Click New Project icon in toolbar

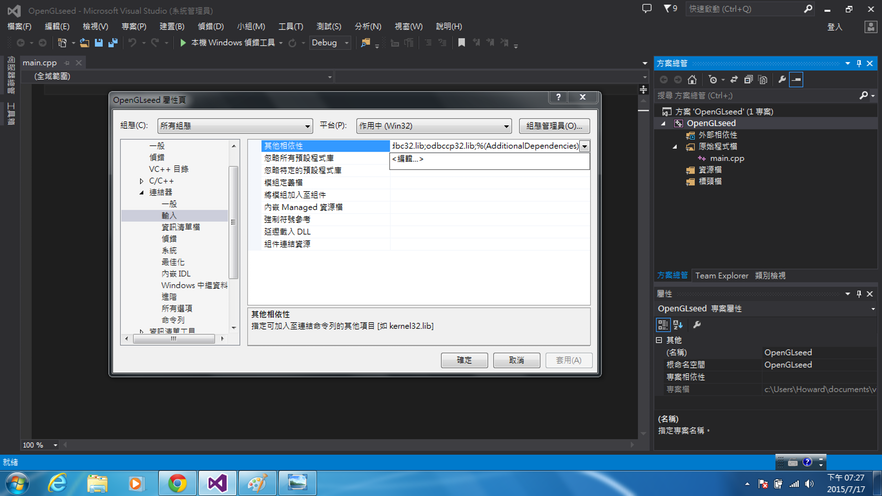click(x=62, y=43)
